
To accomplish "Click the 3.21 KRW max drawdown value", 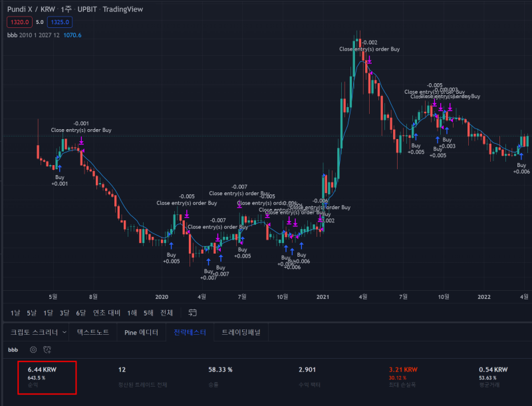I will [403, 369].
